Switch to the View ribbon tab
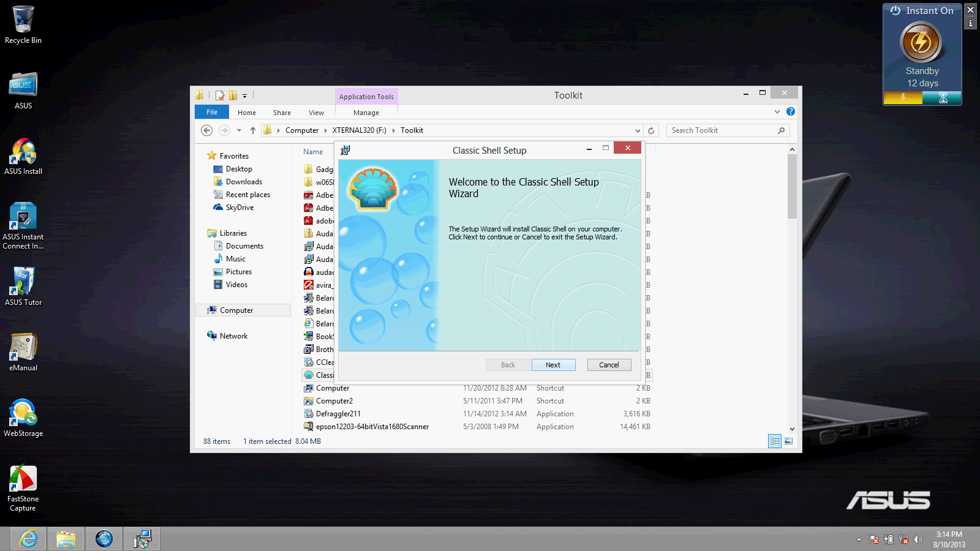Image resolution: width=980 pixels, height=551 pixels. pos(316,113)
